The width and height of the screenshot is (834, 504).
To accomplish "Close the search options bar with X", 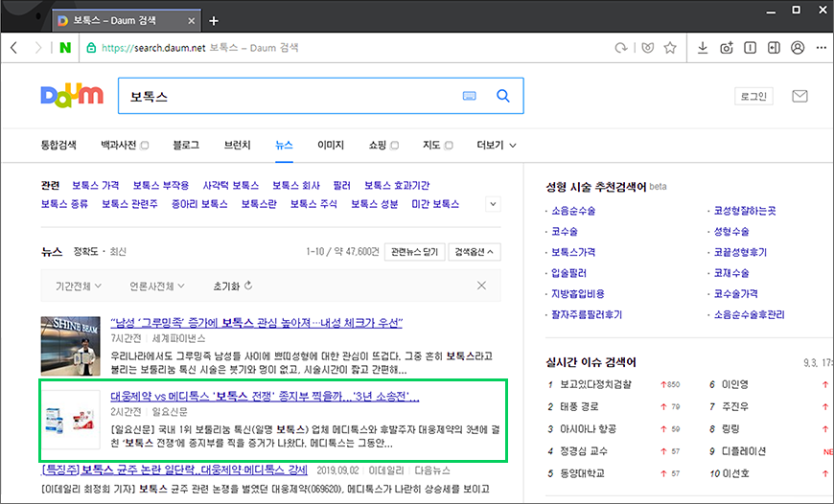I will 481,286.
